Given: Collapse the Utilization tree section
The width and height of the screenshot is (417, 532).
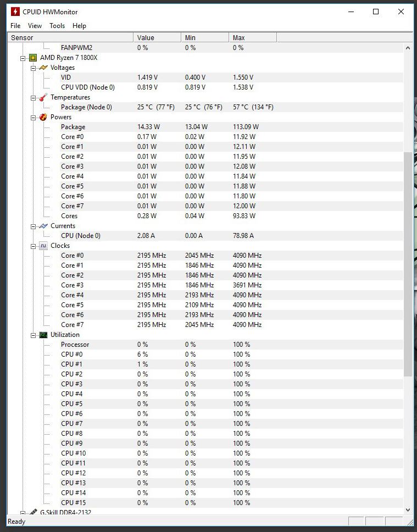Looking at the screenshot, I should click(x=34, y=335).
